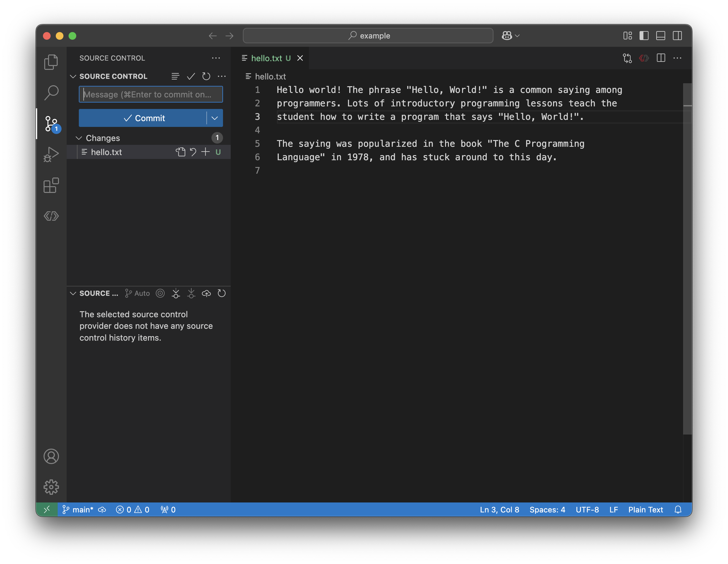Screen dimensions: 728x564
Task: Refresh the Source Control repository
Action: (x=206, y=76)
